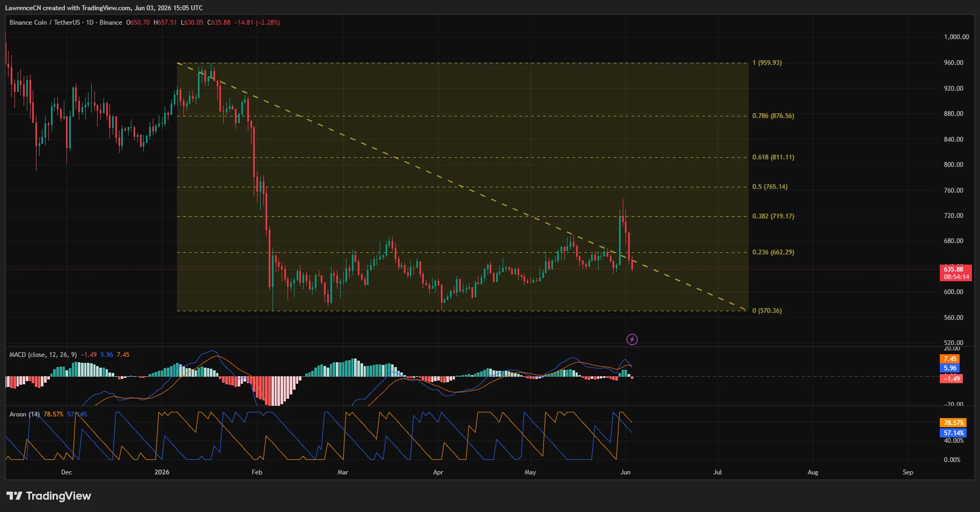Click the Aroon (14) indicator legend
Viewport: 980px width, 512px height.
(x=25, y=414)
